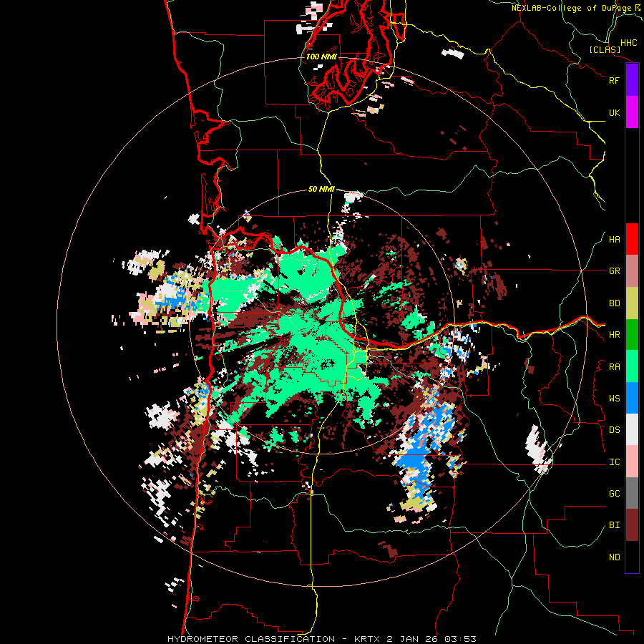Click the BI legend label
Viewport: 644px width, 644px height.
point(614,525)
